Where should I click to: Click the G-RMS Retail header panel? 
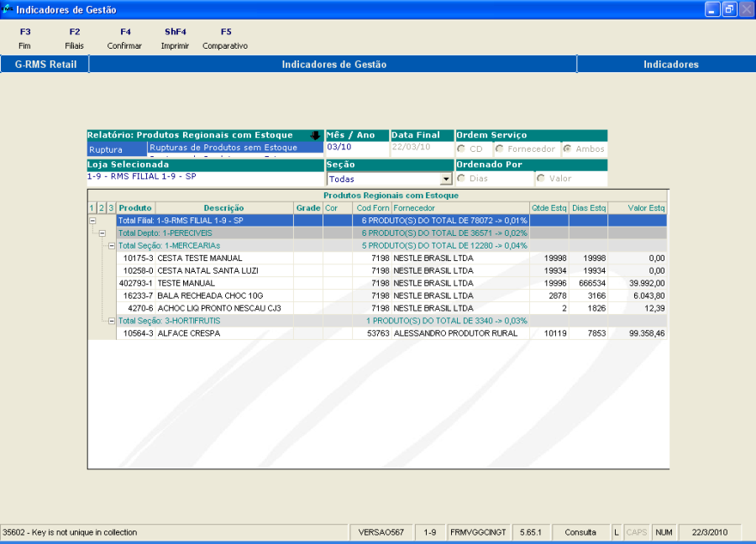coord(45,64)
